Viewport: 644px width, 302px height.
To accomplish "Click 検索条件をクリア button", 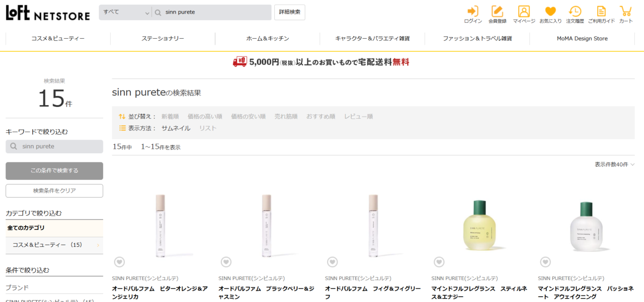I will click(x=54, y=190).
